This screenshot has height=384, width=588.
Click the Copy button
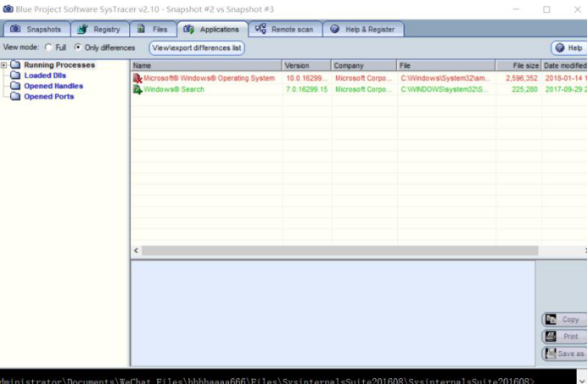564,319
